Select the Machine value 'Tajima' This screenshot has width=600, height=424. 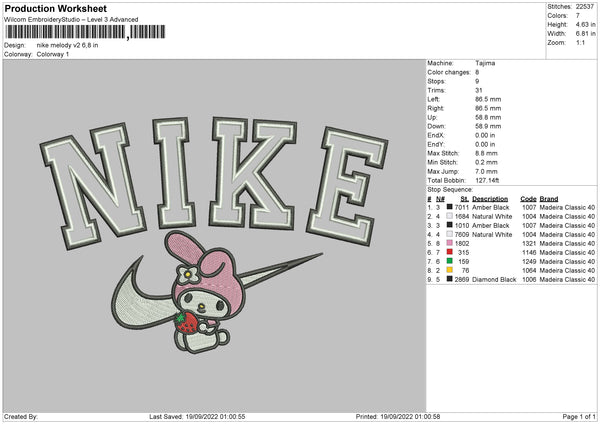[x=485, y=63]
